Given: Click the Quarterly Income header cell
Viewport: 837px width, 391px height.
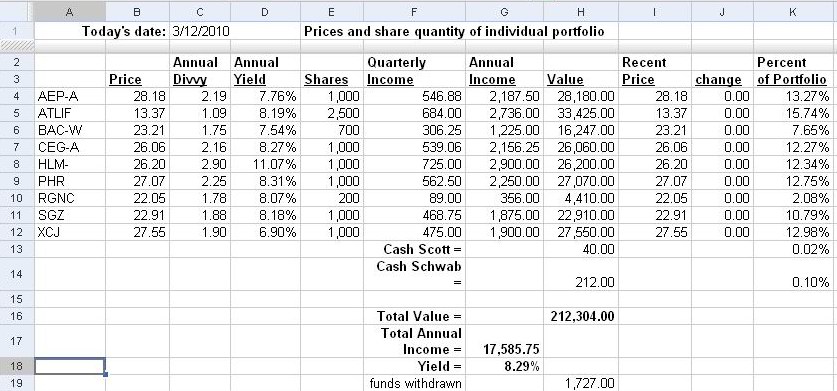Looking at the screenshot, I should [415, 71].
